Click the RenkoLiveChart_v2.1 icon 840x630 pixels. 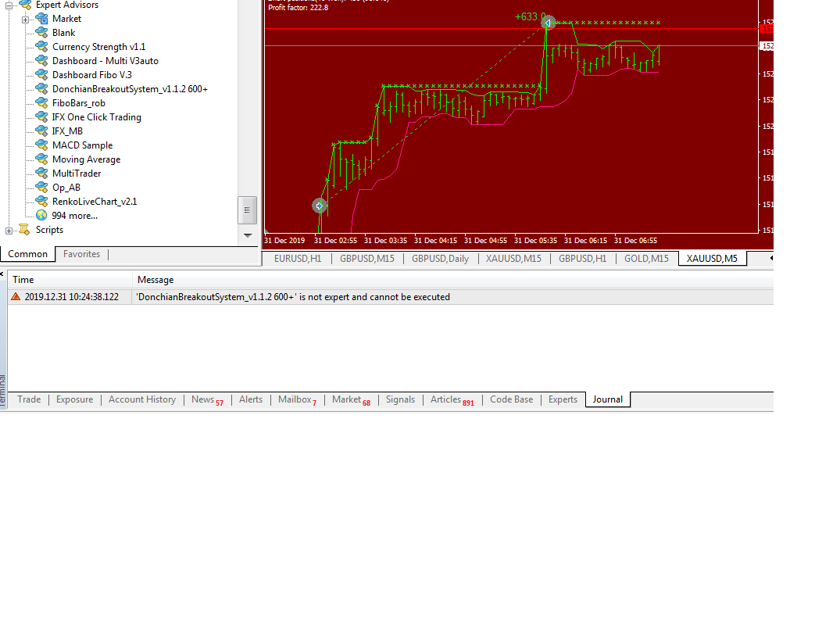(41, 202)
